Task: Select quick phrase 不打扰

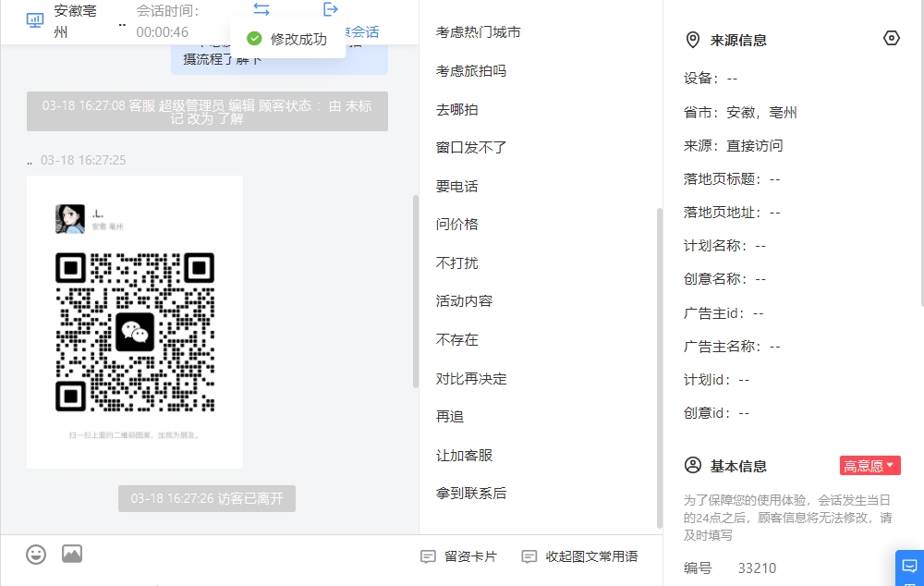Action: pos(456,262)
